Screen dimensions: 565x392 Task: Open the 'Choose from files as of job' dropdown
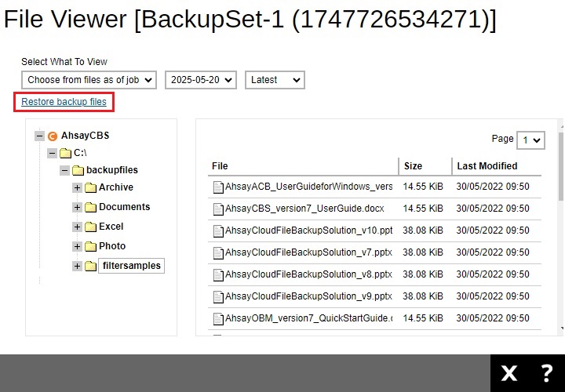(89, 80)
